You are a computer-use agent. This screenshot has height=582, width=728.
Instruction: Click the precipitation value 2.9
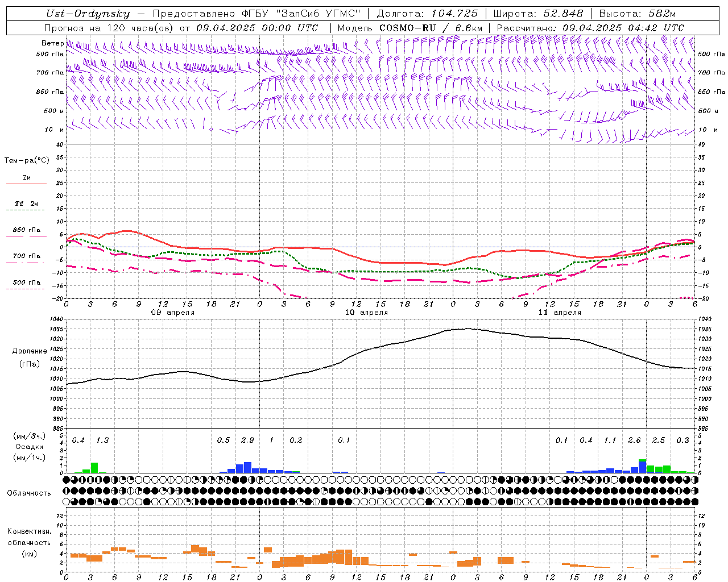pyautogui.click(x=247, y=440)
